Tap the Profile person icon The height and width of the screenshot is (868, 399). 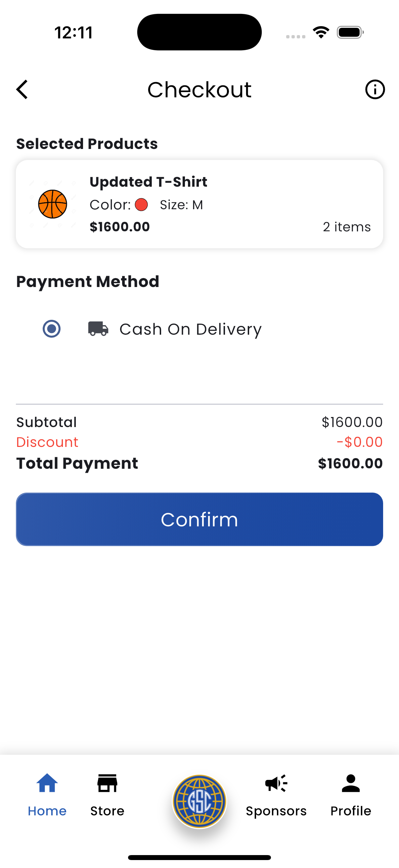[x=350, y=783]
